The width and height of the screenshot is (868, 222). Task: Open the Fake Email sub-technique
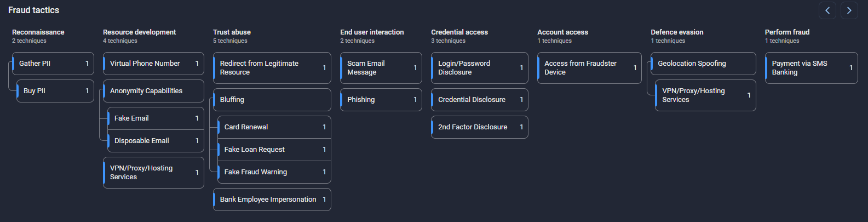(156, 118)
